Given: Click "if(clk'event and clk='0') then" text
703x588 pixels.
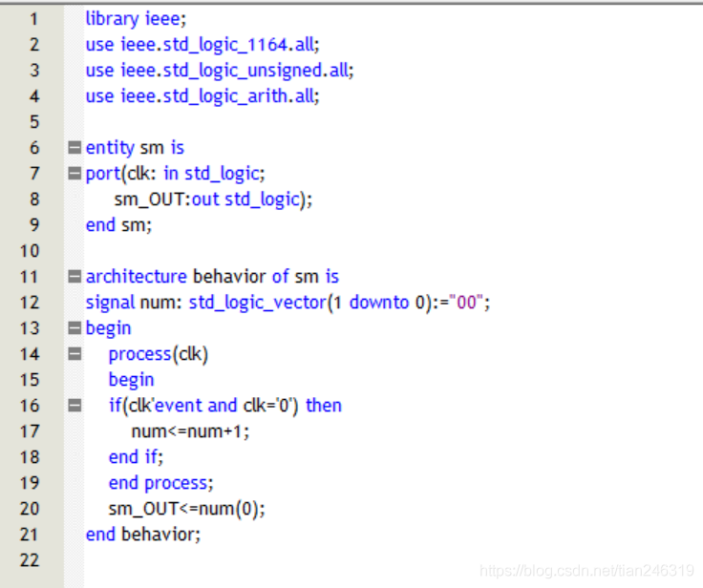Looking at the screenshot, I should 225,406.
